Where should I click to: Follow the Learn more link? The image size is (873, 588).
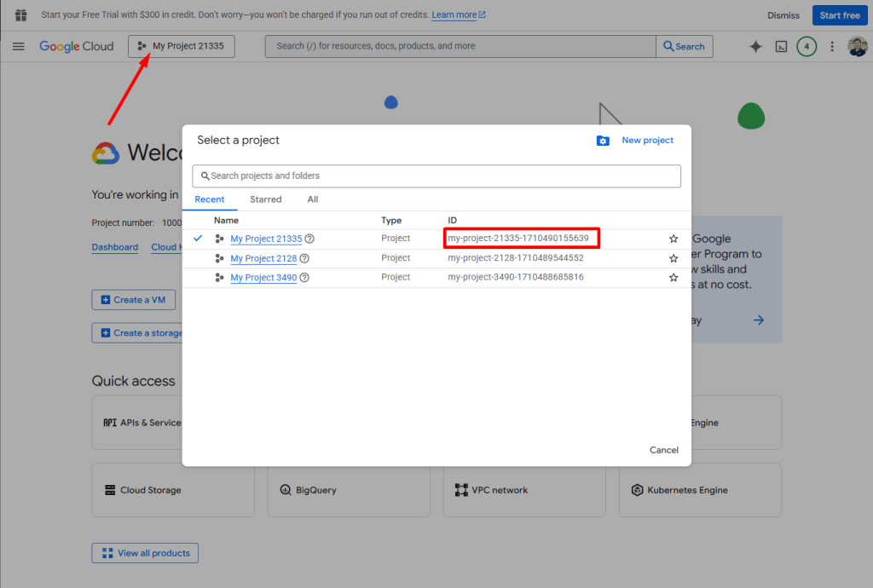pyautogui.click(x=458, y=15)
